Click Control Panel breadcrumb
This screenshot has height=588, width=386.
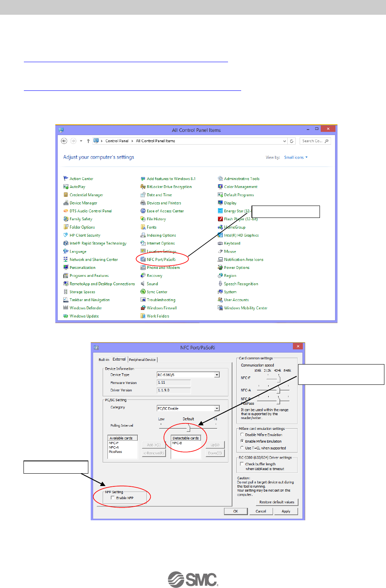click(117, 141)
